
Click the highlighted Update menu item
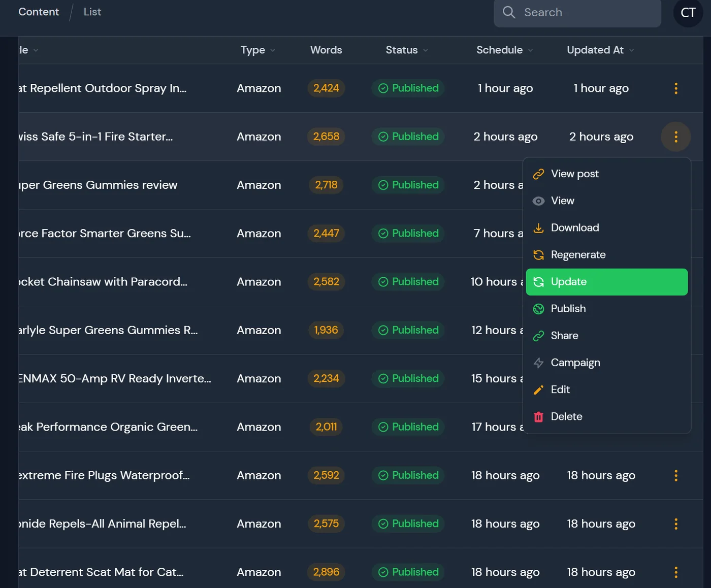click(x=607, y=282)
